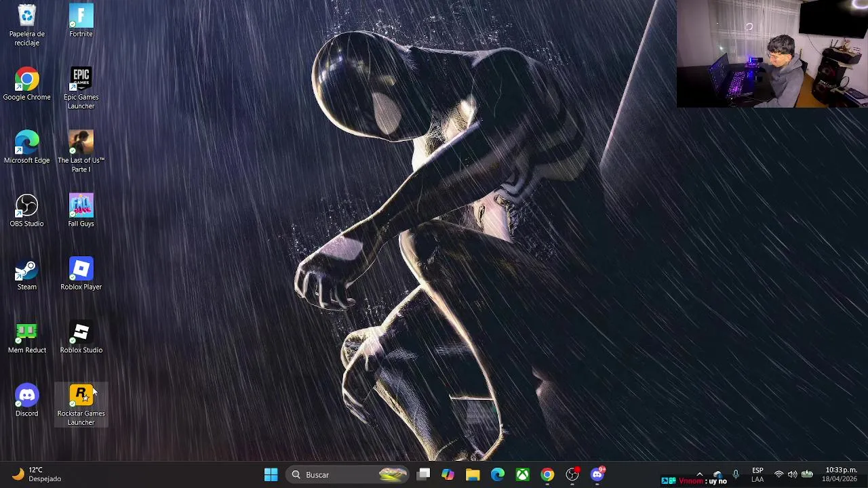The image size is (868, 488).
Task: Select the Discord desktop shortcut
Action: (26, 400)
